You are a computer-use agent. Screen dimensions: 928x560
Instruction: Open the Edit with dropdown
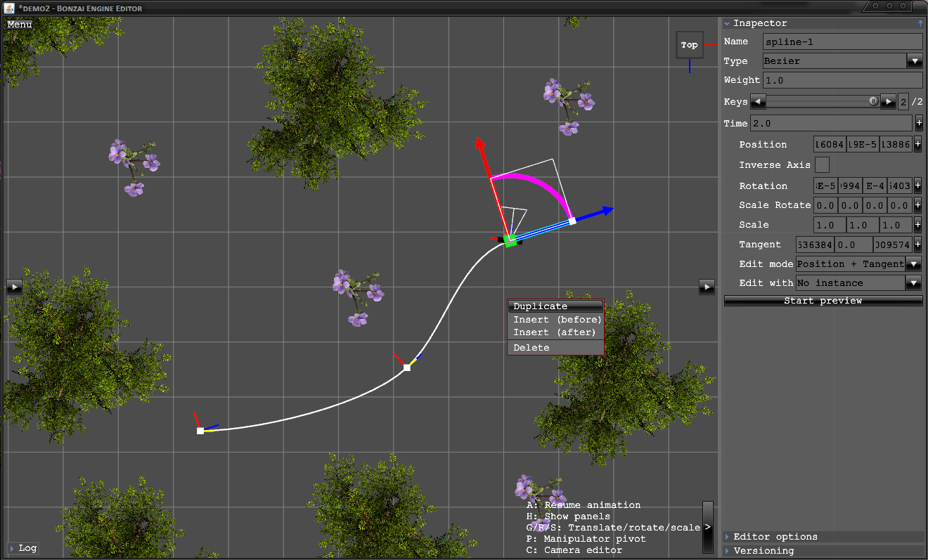tap(913, 283)
